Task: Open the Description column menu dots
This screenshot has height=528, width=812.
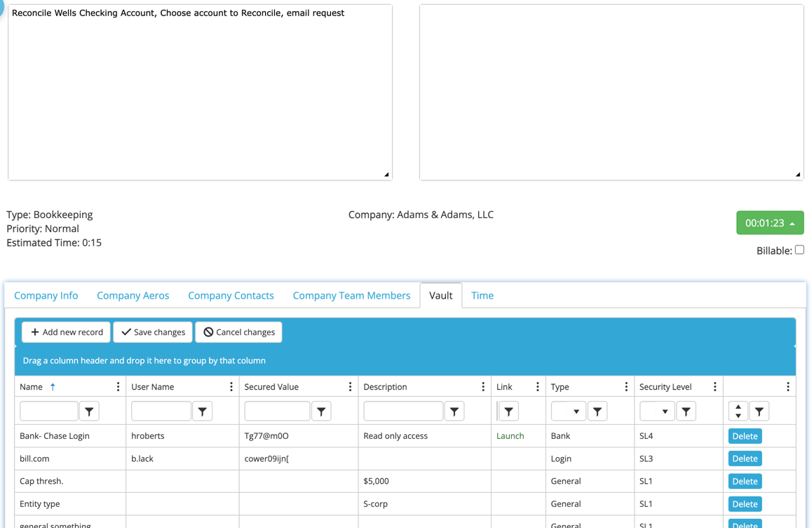Action: click(483, 386)
